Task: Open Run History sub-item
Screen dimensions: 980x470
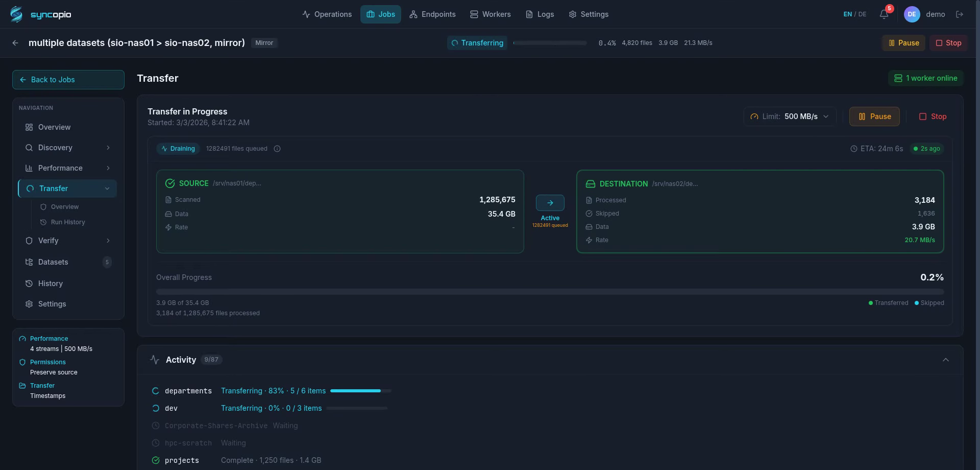Action: [x=68, y=222]
